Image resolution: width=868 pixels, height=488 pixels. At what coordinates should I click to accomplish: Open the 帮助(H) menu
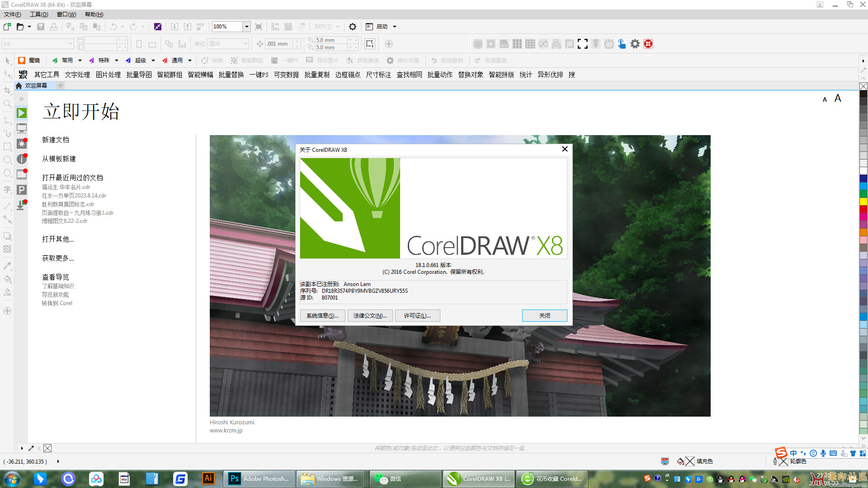[94, 14]
